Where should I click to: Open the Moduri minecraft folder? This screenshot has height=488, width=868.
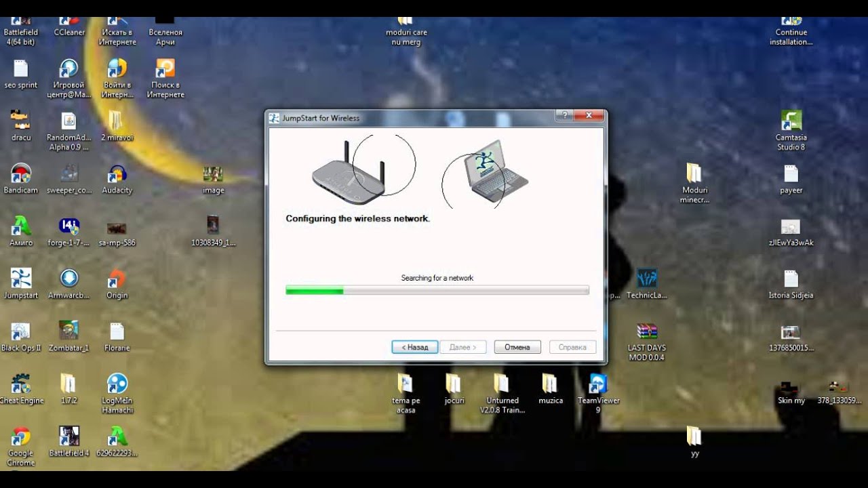(694, 184)
